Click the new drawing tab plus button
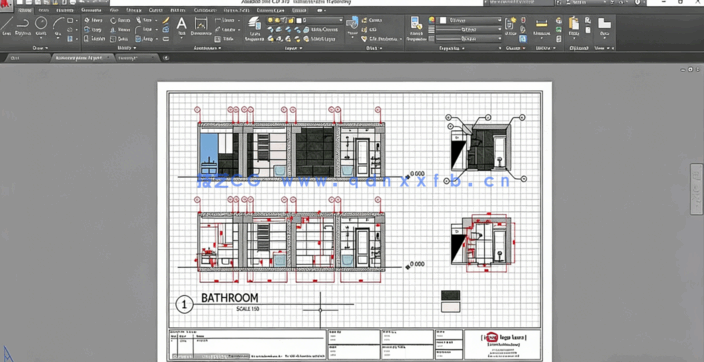 166,58
